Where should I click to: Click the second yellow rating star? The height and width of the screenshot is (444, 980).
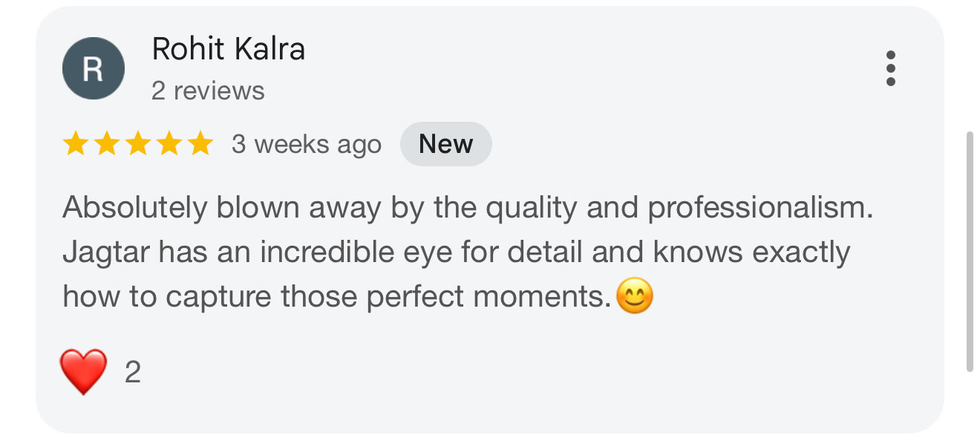coord(107,144)
